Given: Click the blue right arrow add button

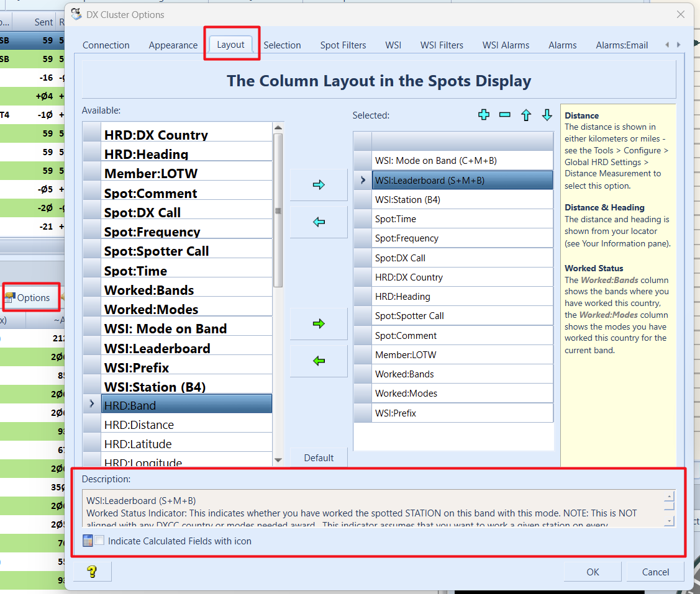Looking at the screenshot, I should 319,185.
